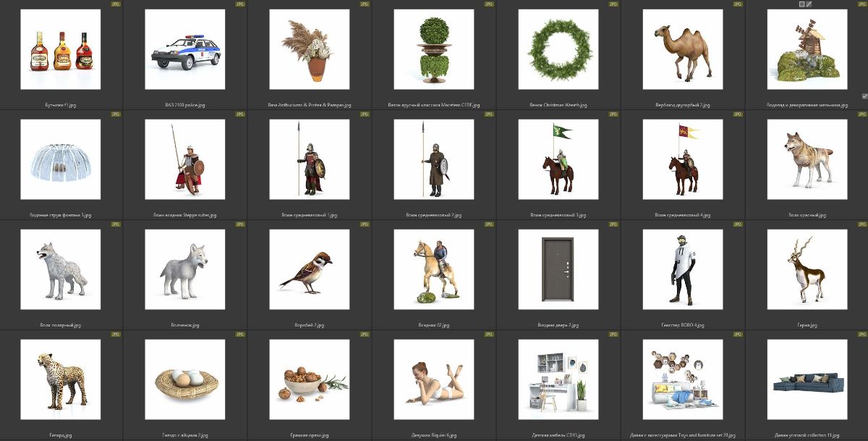Click the diagonal slash icon above the windmill thumbnail

pos(809,4)
